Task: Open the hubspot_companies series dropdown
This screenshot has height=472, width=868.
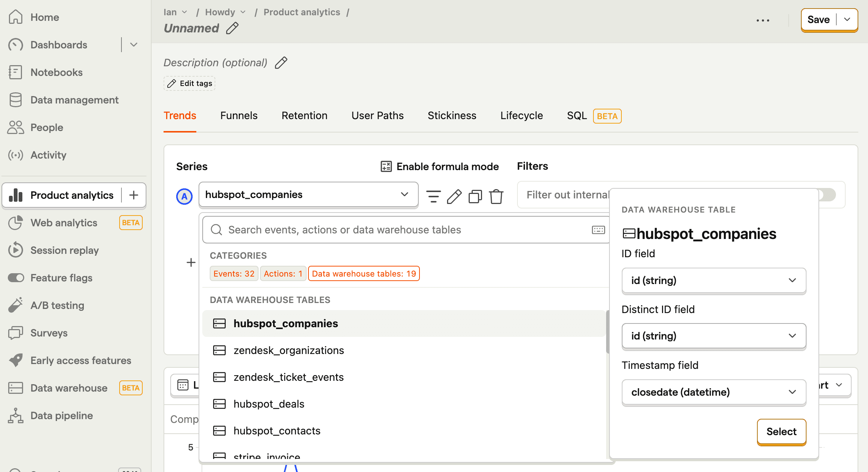Action: (308, 194)
